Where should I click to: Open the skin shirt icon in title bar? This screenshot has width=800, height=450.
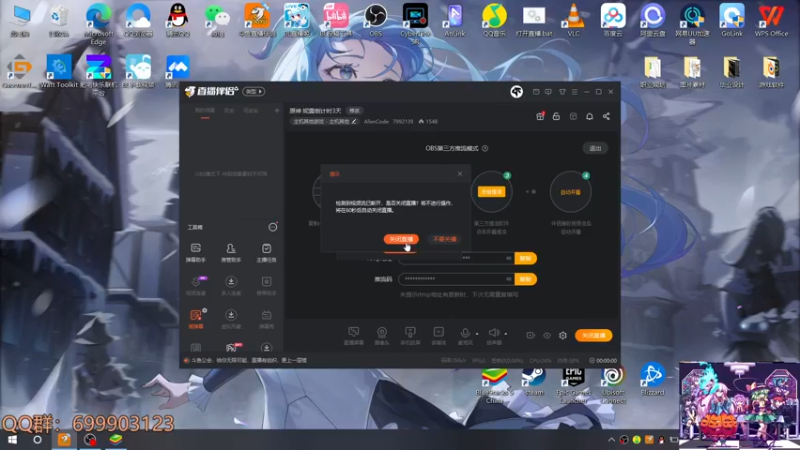coord(562,92)
